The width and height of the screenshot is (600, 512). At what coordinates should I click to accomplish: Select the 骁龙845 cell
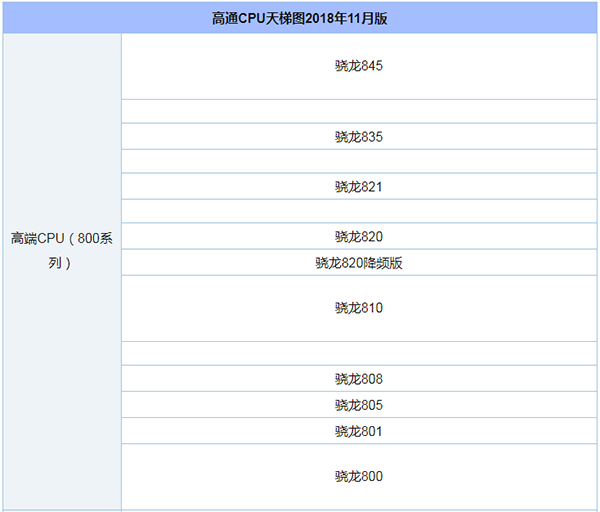(x=359, y=66)
